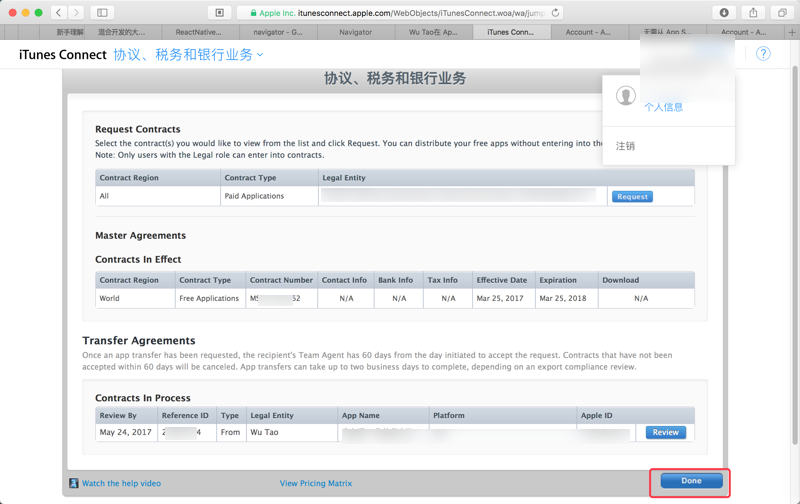Click the iTunes Connect logo text
Screen dimensions: 800x504
point(63,55)
